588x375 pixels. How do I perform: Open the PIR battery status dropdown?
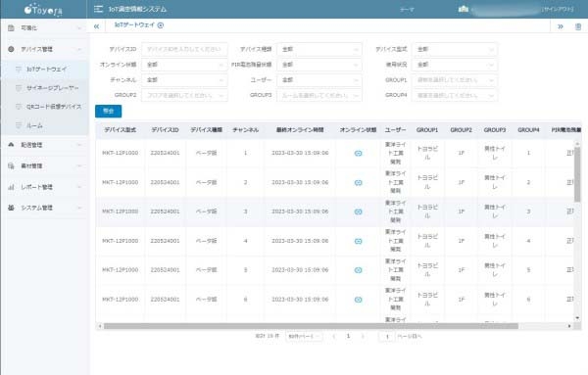point(319,65)
